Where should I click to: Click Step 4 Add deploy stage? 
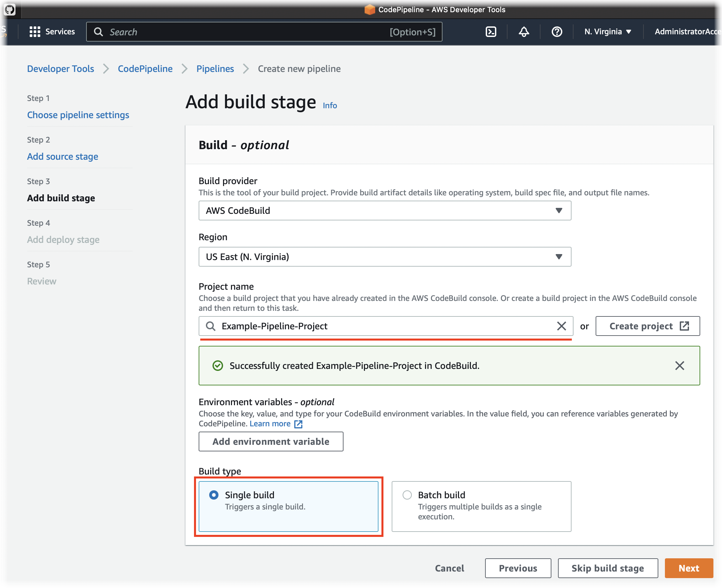tap(63, 240)
